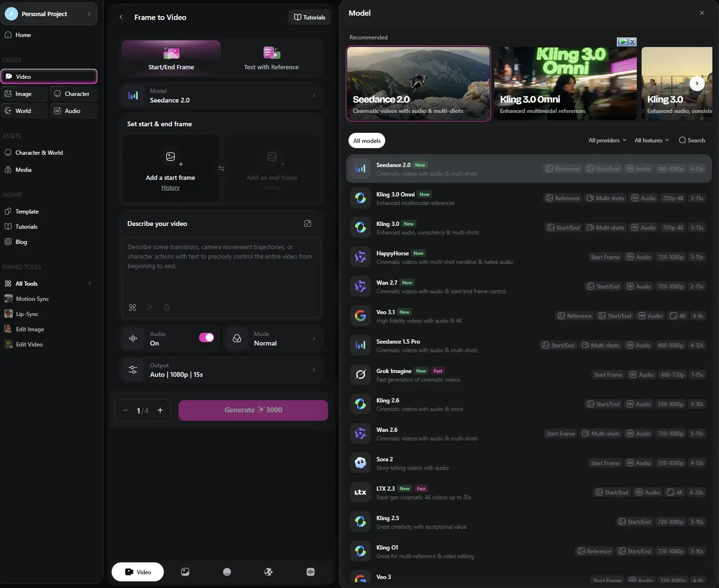Click the prompt enhance wand icon

click(x=150, y=308)
